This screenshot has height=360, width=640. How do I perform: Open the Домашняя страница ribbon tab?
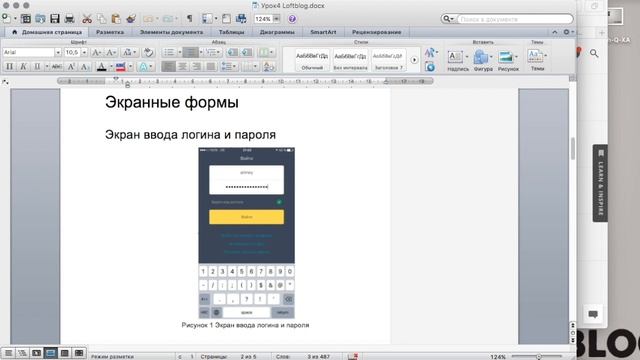pyautogui.click(x=47, y=32)
